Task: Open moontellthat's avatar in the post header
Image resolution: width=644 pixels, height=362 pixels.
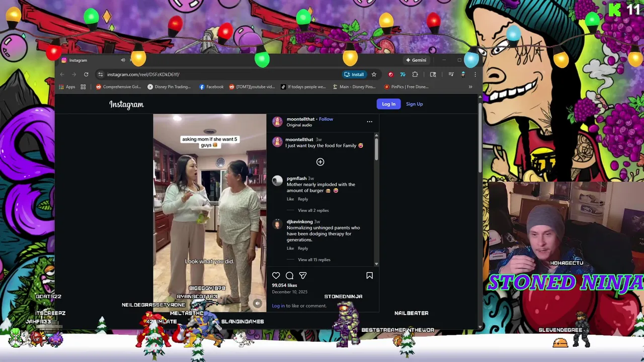Action: tap(277, 122)
